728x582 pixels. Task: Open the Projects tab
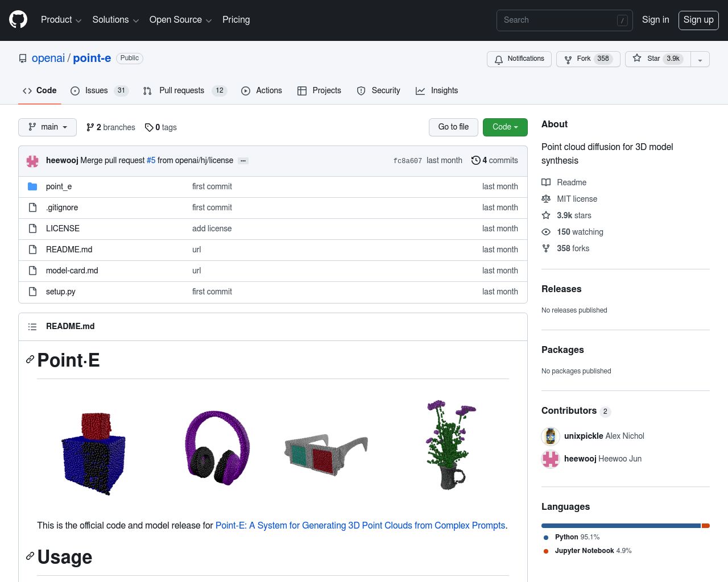(319, 91)
